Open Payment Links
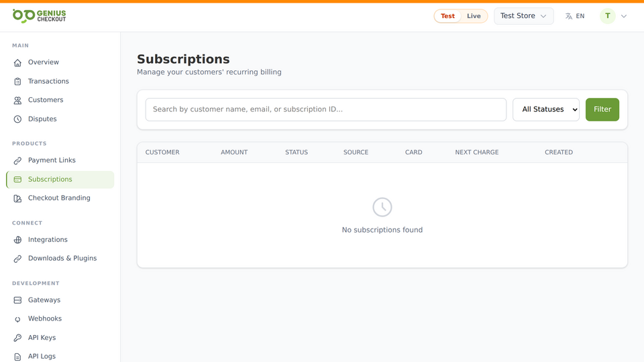This screenshot has width=644, height=362. [60, 160]
